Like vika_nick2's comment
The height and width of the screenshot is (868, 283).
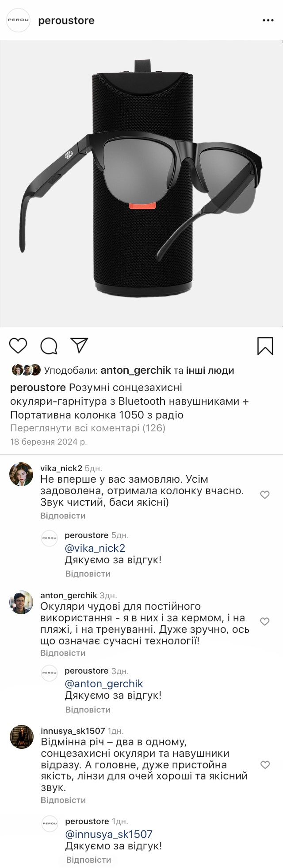click(x=265, y=495)
